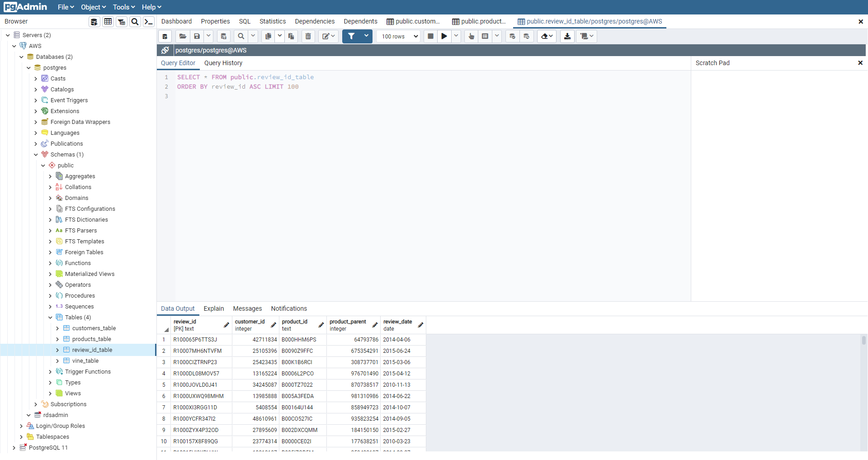
Task: Switch to the Query History tab
Action: point(223,63)
